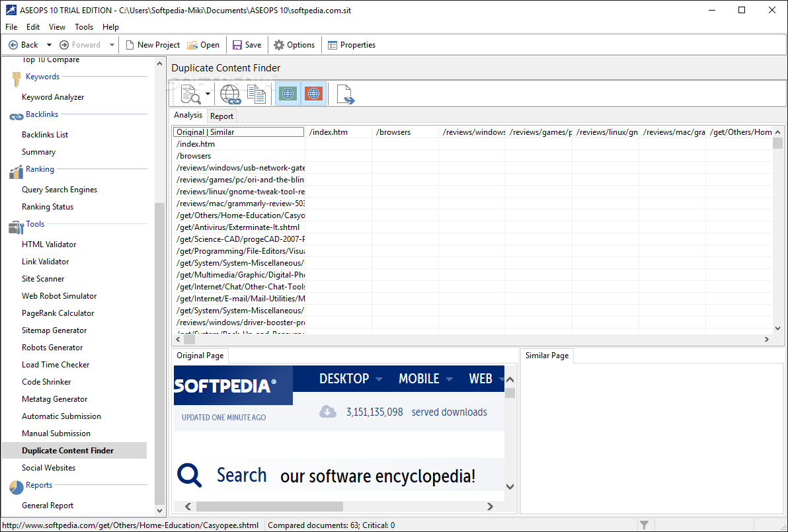Click the sidebar scroll down arrow
The height and width of the screenshot is (532, 788).
coord(159,510)
